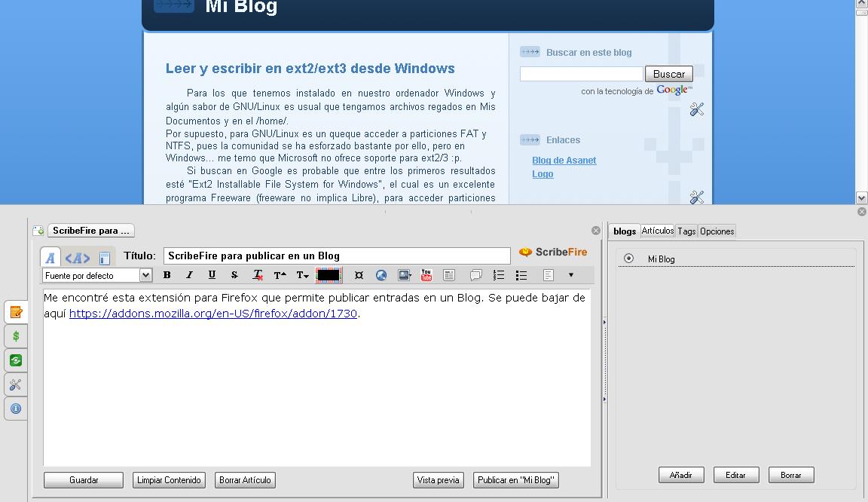Open the tools settings sidebar icon
This screenshot has height=502, width=868.
click(16, 384)
